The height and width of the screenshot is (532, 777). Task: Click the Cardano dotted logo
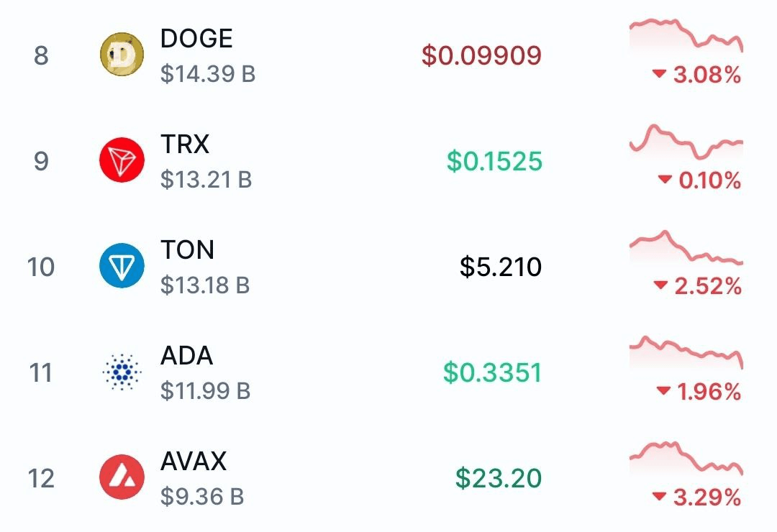click(122, 372)
